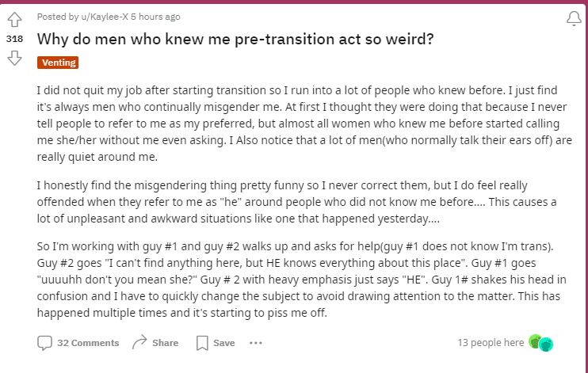Click the 13 people here indicator

(x=491, y=343)
